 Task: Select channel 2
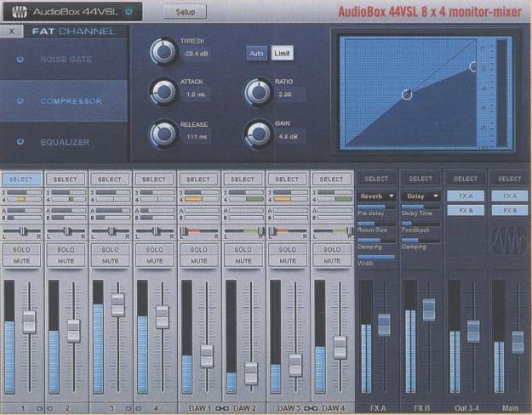point(66,179)
